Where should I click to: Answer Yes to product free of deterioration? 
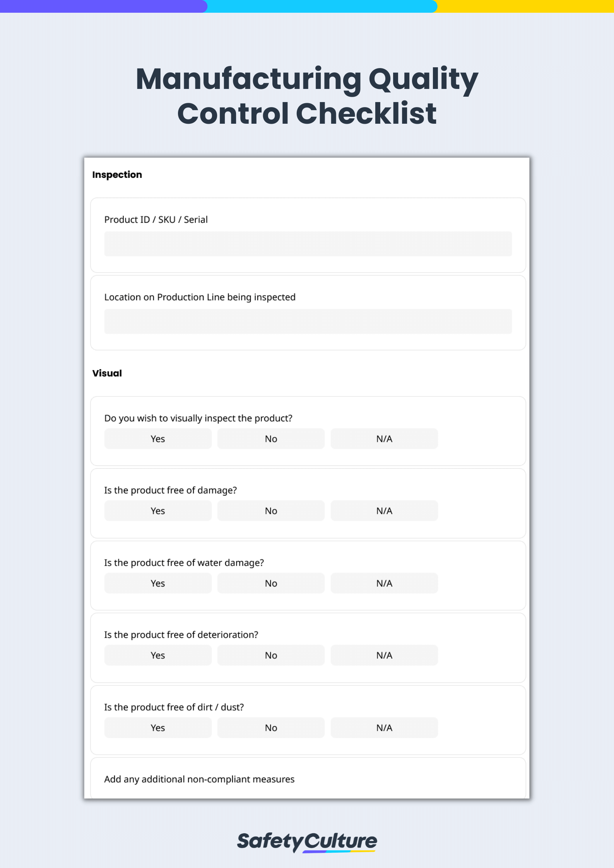tap(157, 655)
